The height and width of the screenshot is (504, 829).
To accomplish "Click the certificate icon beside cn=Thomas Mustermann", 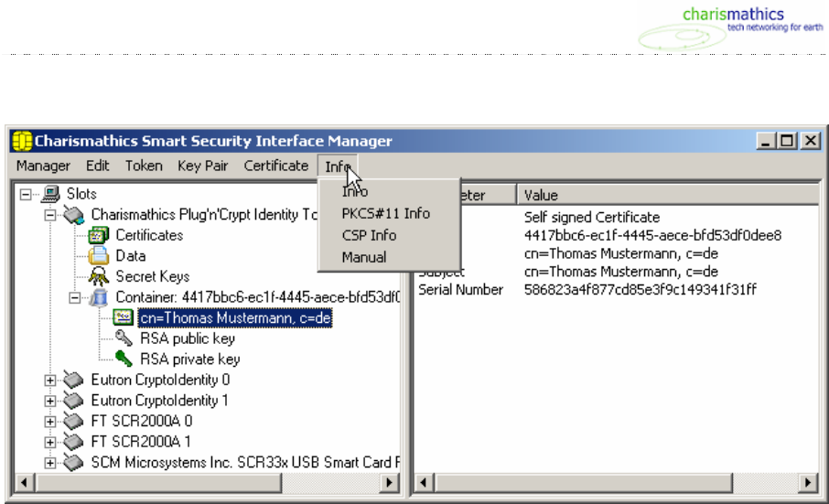I will [124, 317].
